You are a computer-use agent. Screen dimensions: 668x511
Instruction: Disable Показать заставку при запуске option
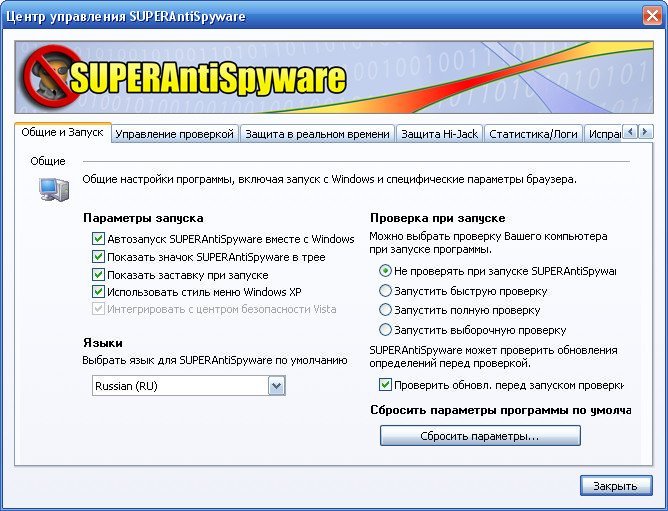pos(98,275)
